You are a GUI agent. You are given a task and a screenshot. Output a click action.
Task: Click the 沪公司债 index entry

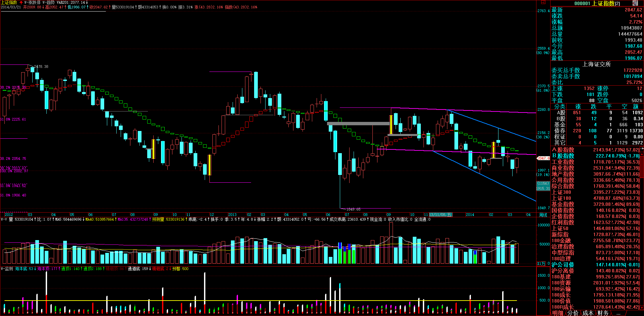[x=563, y=265]
